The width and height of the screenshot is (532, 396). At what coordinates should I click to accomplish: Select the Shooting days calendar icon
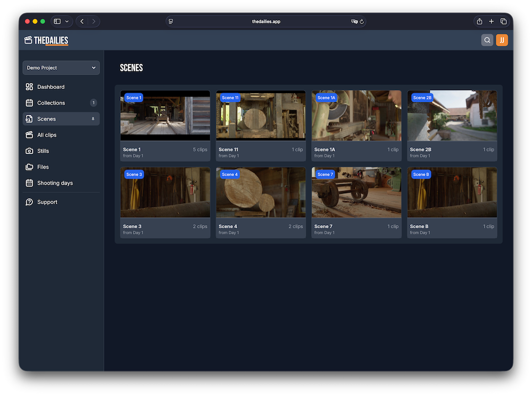click(x=30, y=183)
